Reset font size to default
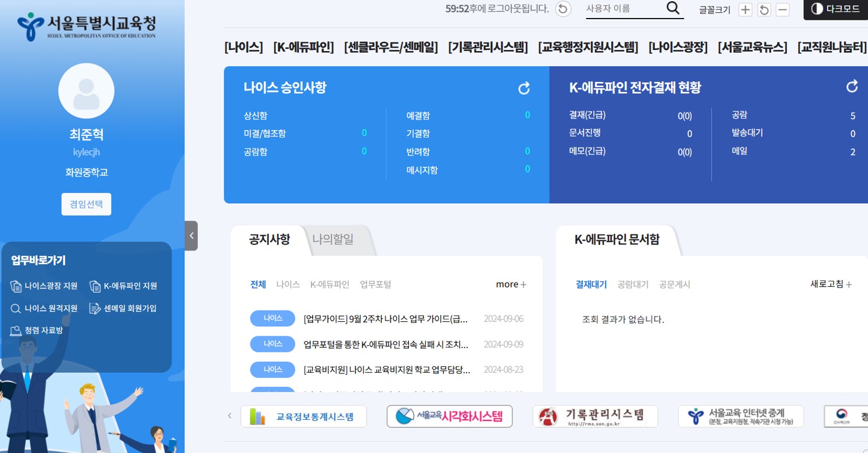 click(764, 9)
